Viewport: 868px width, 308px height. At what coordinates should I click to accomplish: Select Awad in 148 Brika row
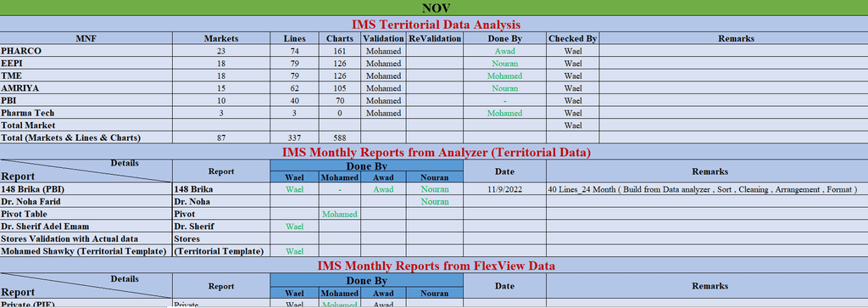click(x=383, y=189)
